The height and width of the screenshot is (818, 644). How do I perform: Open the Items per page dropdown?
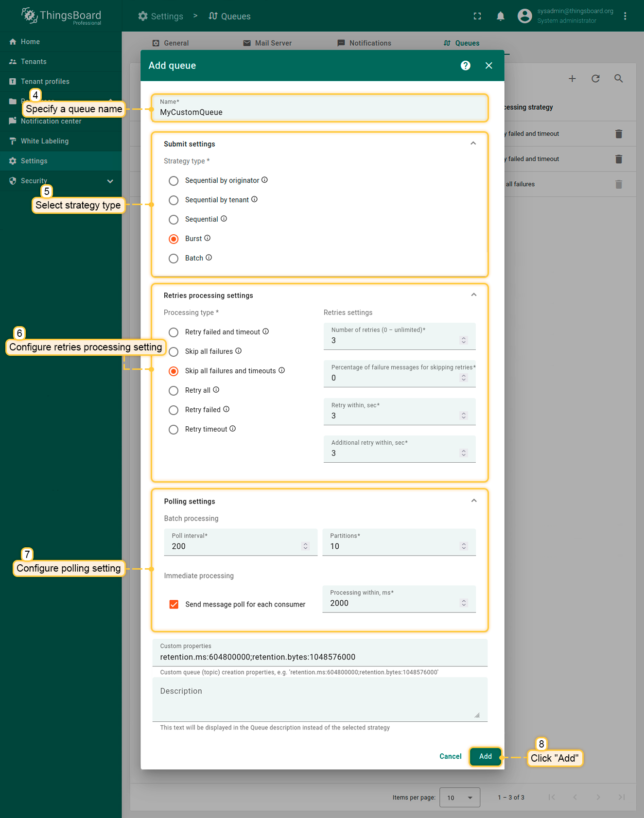[x=459, y=798]
